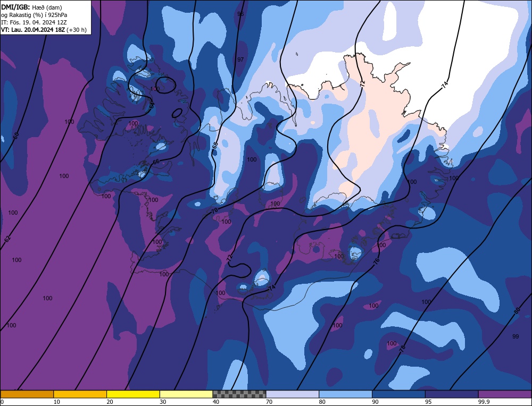The image size is (532, 406).
Task: Select the pale yellow 30–40 legend swatch
Action: (x=186, y=394)
